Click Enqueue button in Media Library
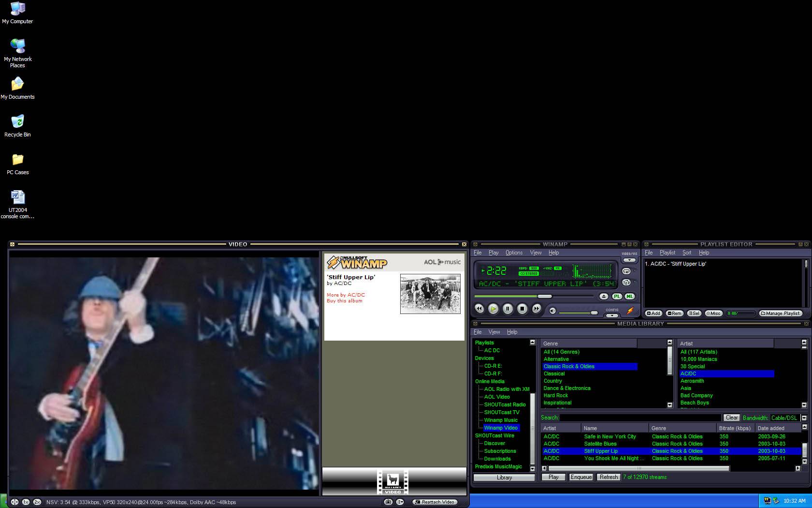Screen dimensions: 812x508 coord(581,477)
